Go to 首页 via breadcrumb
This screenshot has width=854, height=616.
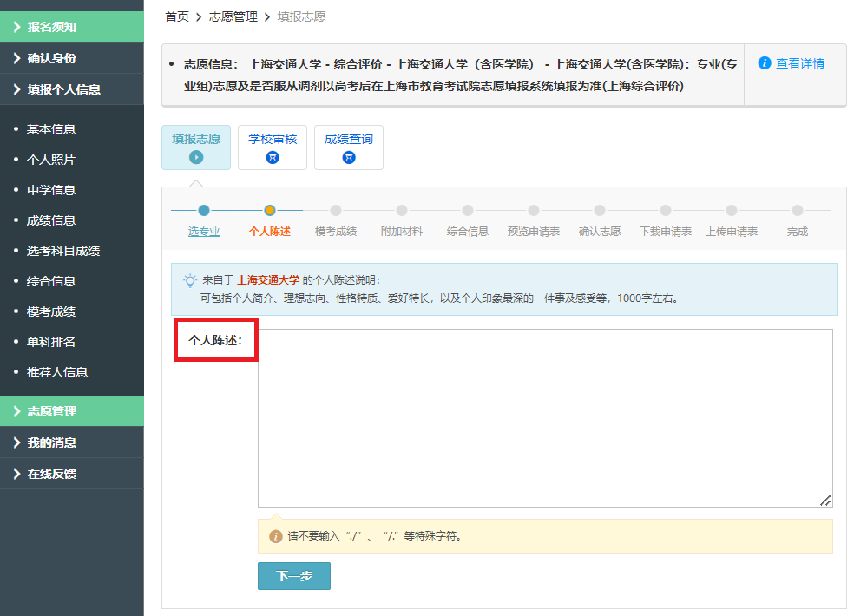tap(177, 16)
